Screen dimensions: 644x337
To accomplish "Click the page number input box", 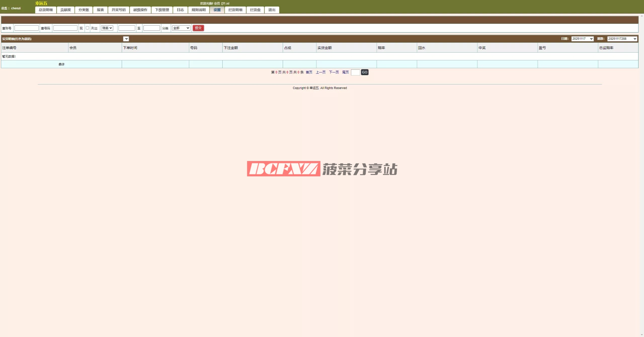I will pos(355,72).
